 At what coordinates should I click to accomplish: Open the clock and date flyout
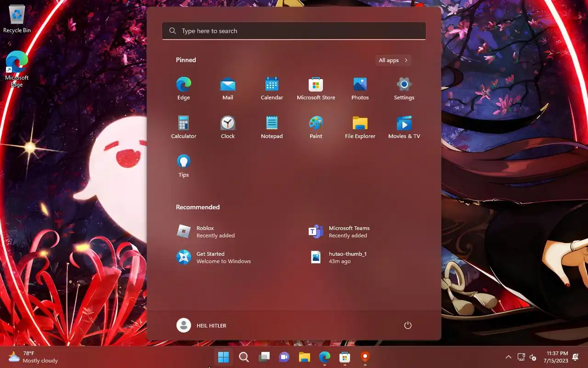(556, 357)
